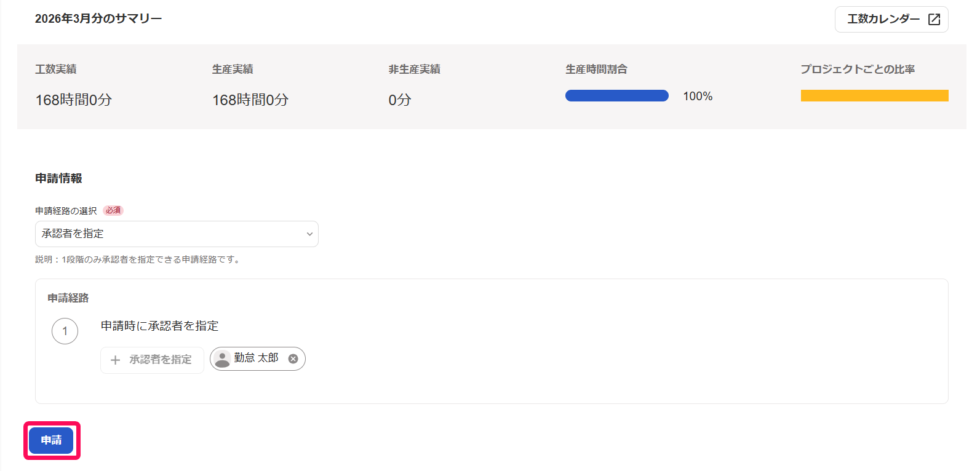
Task: Click the 申請 submit button
Action: point(51,440)
